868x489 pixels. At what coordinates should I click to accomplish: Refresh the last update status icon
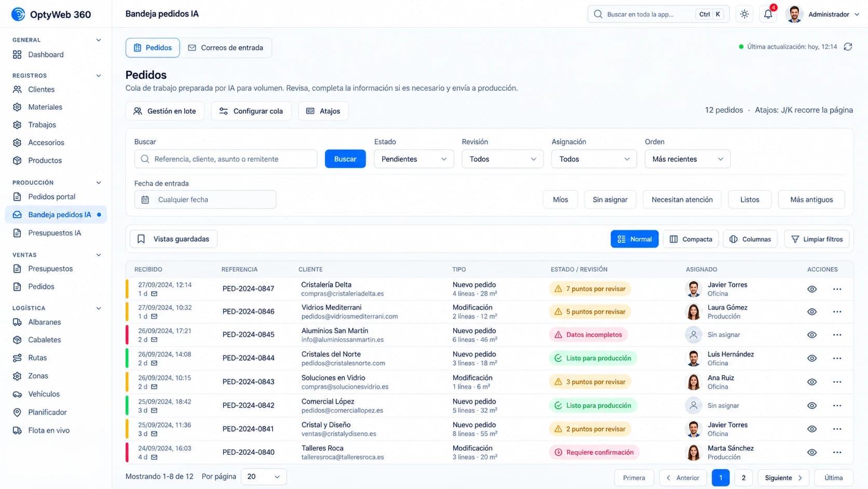click(x=848, y=47)
